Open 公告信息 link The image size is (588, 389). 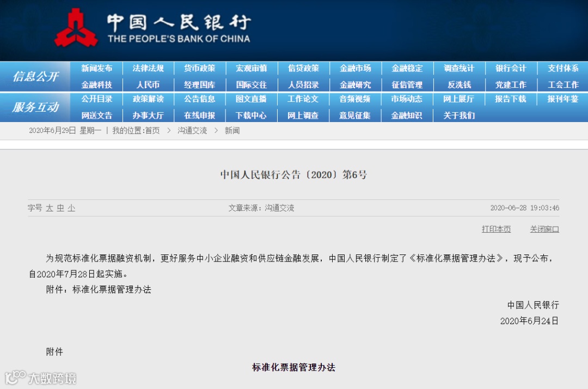point(200,99)
